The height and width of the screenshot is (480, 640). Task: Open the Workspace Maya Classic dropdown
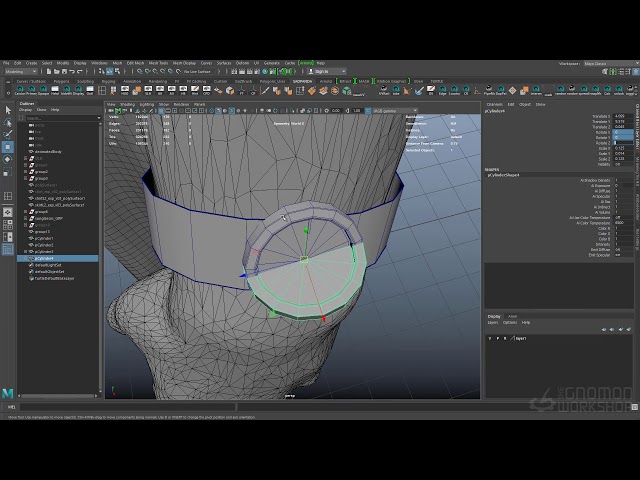click(611, 64)
